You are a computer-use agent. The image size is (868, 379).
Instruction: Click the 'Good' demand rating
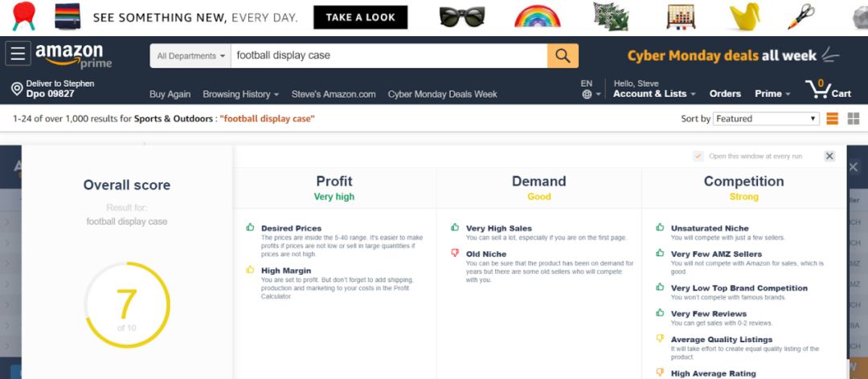[539, 197]
